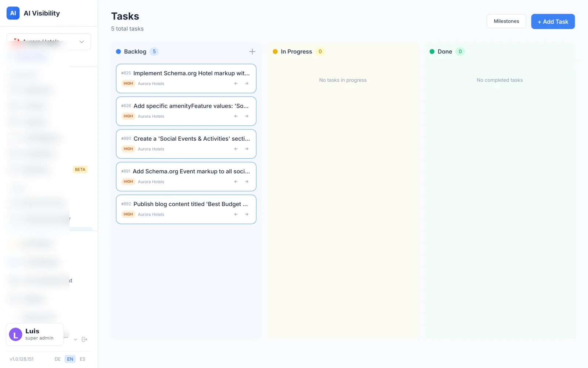Screen dimensions: 588x368
Task: Open the Luis super admin user card
Action: (35, 335)
